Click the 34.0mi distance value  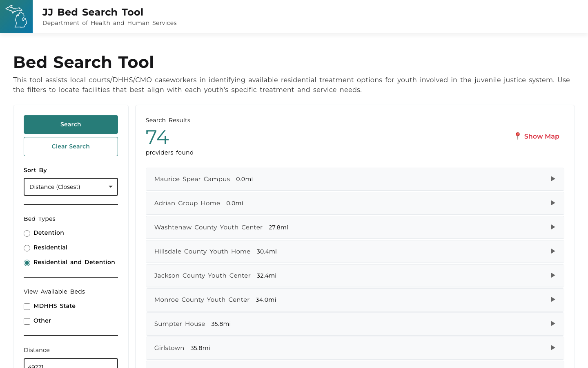click(x=266, y=300)
